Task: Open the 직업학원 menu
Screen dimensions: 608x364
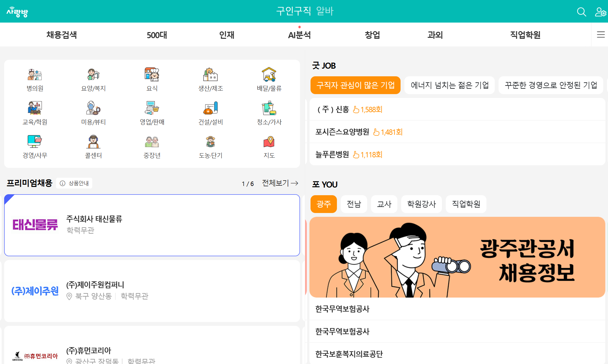Action: coord(525,35)
